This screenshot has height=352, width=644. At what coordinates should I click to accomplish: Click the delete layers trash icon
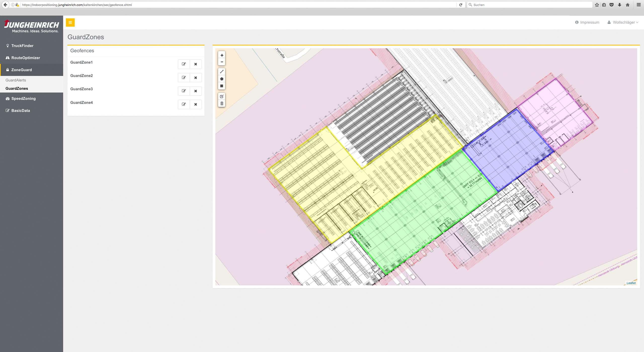click(222, 103)
